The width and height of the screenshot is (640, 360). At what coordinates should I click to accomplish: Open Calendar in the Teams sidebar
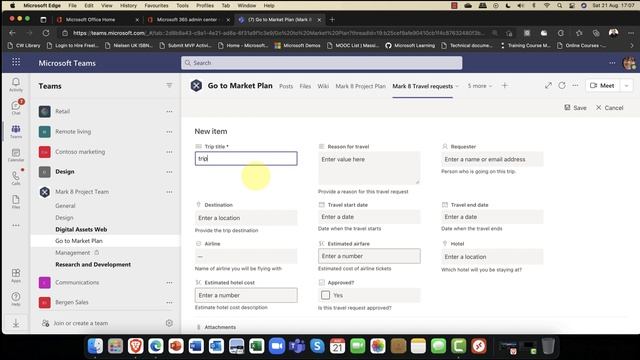16,155
